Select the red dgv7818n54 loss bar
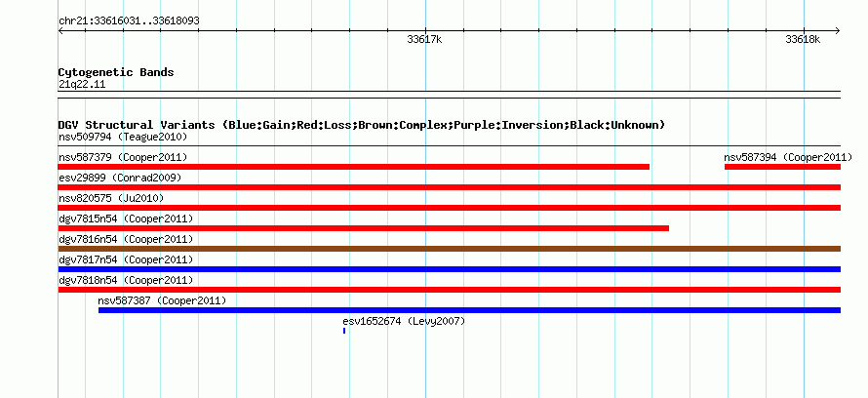 (x=449, y=290)
